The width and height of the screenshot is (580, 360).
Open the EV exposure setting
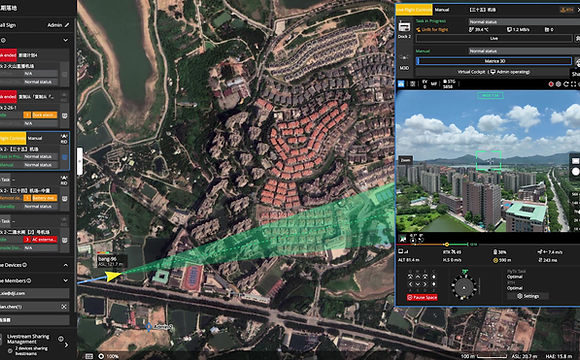(425, 84)
